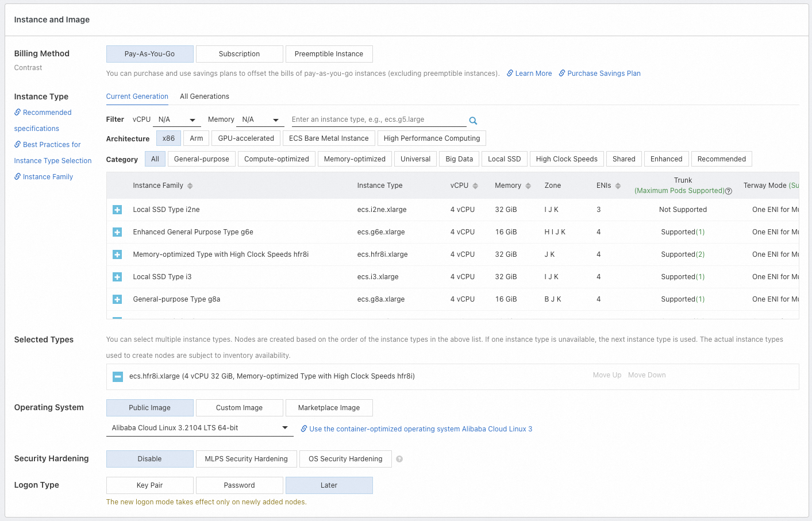Sort by Memory column arrows
Viewport: 812px width, 521px height.
(528, 186)
